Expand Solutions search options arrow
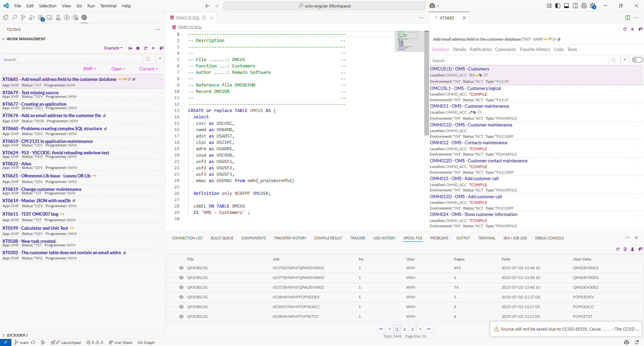Image resolution: width=644 pixels, height=346 pixels. [x=625, y=60]
